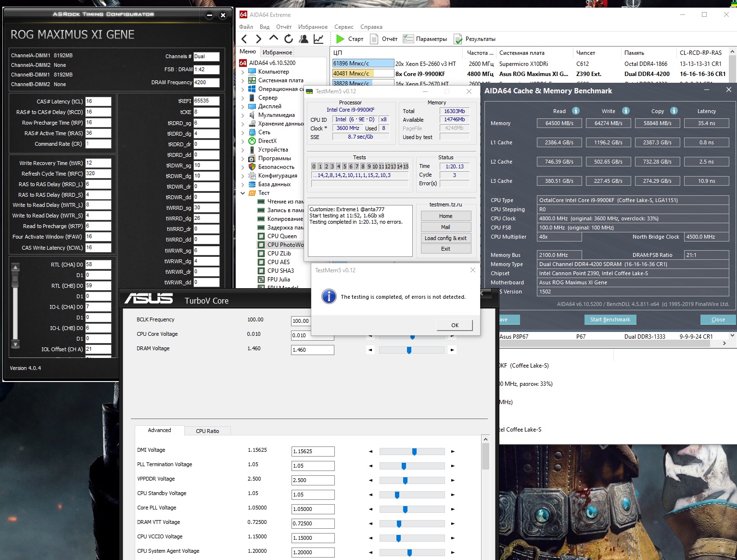The width and height of the screenshot is (737, 560).
Task: Go forward using AIDA64 toolbar right arrow
Action: click(259, 39)
